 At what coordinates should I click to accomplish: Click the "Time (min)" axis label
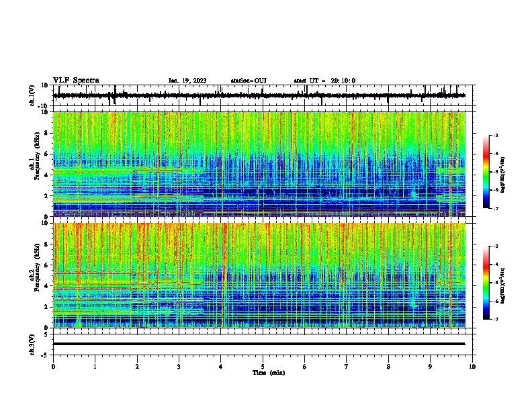269,373
